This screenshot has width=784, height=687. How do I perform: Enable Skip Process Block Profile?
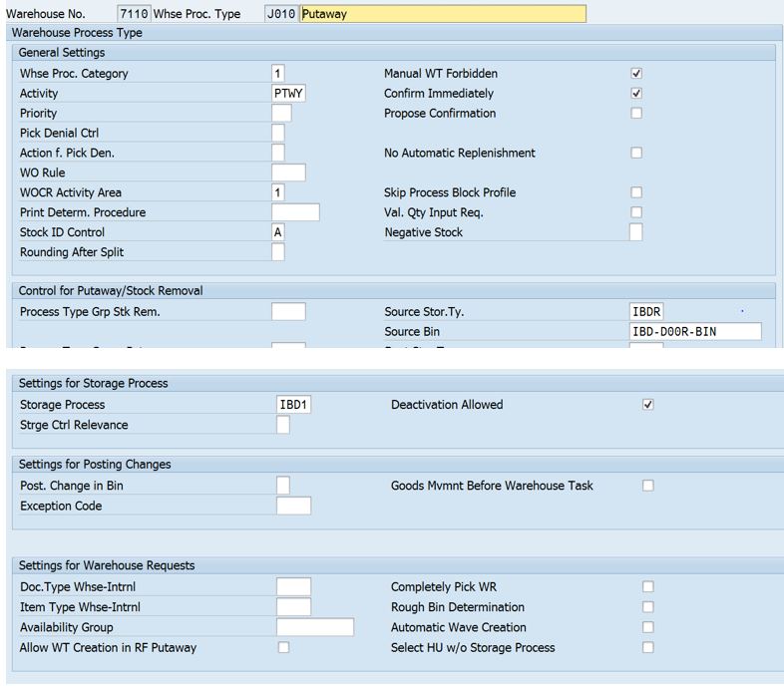coord(636,192)
